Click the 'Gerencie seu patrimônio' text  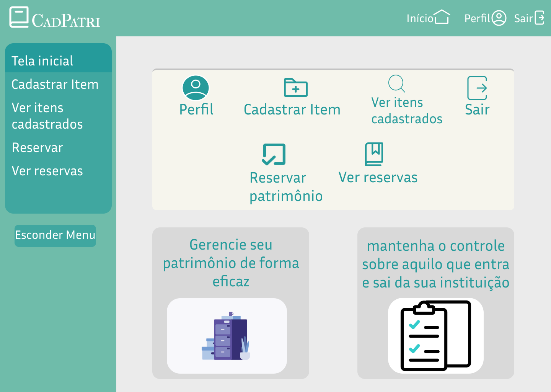tap(231, 263)
